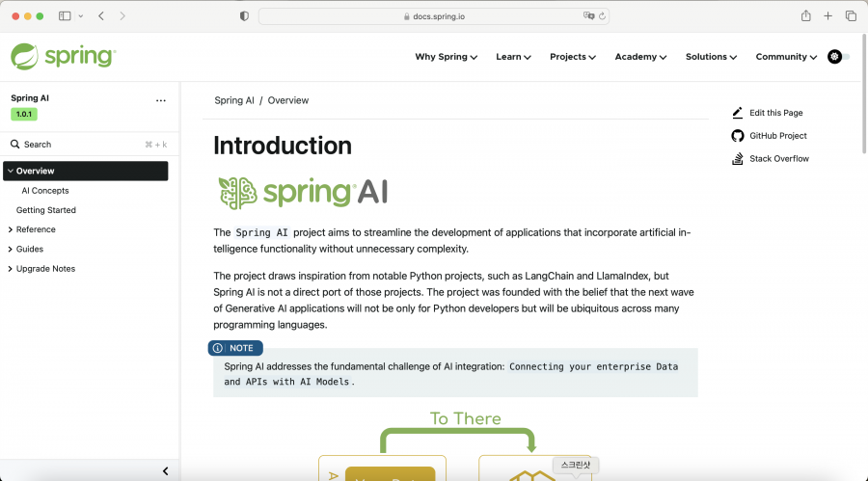Toggle Safari sidebar button

[x=65, y=16]
